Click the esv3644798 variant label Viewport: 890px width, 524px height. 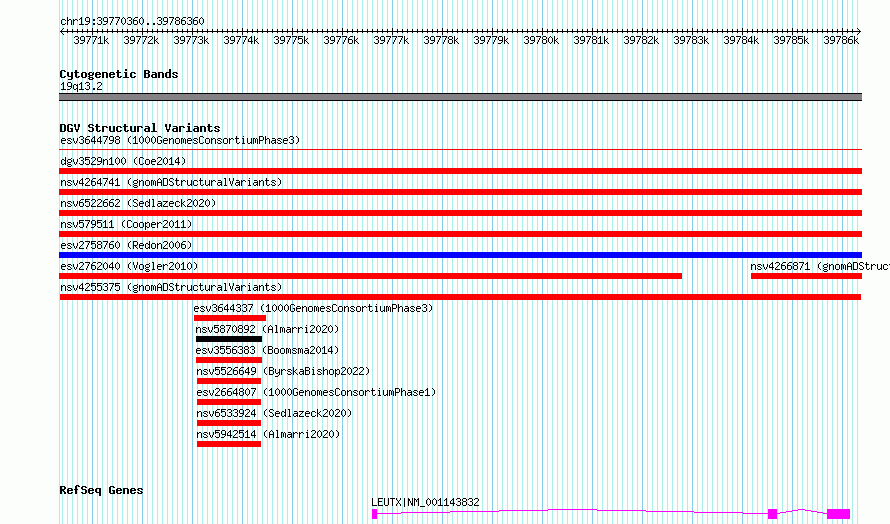point(180,140)
